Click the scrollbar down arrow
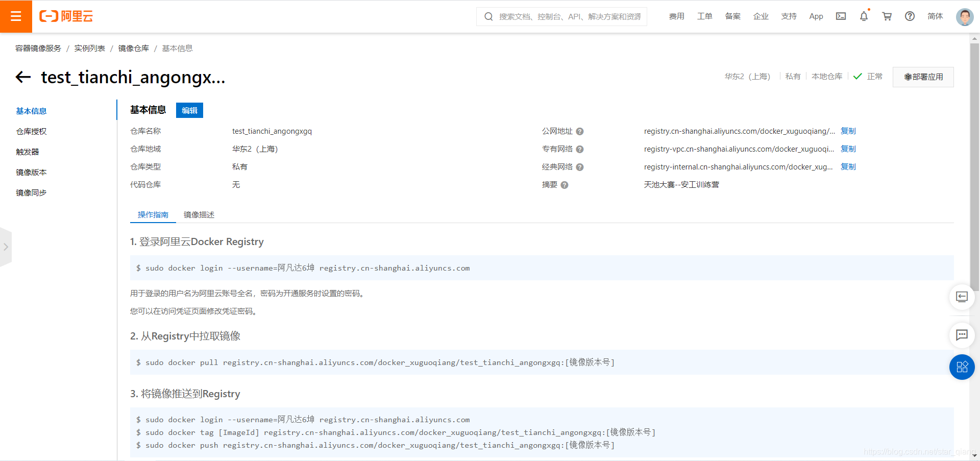980x461 pixels. tap(975, 455)
